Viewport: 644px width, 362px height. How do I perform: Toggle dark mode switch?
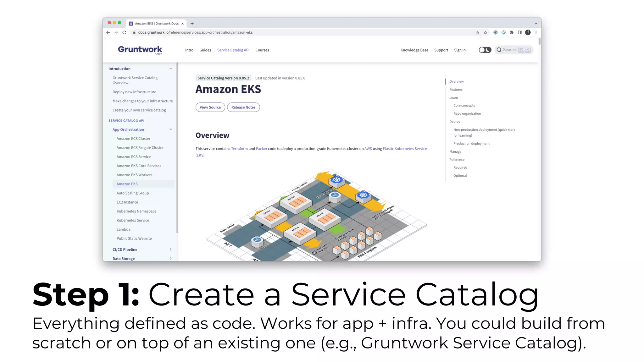point(485,50)
